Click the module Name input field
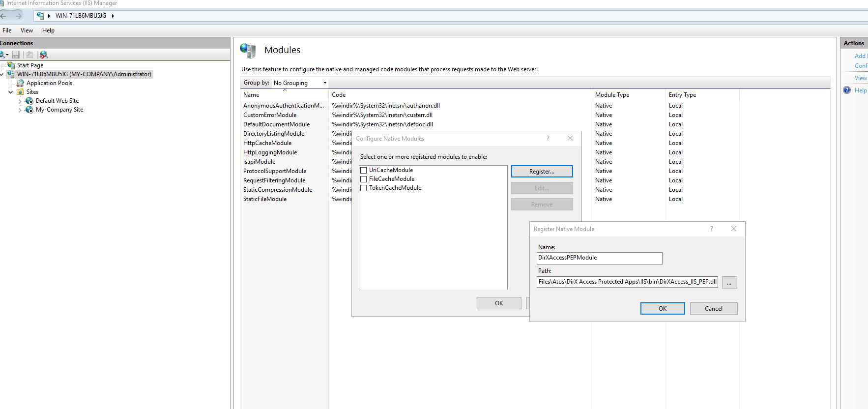Viewport: 868px width, 409px height. coord(599,258)
